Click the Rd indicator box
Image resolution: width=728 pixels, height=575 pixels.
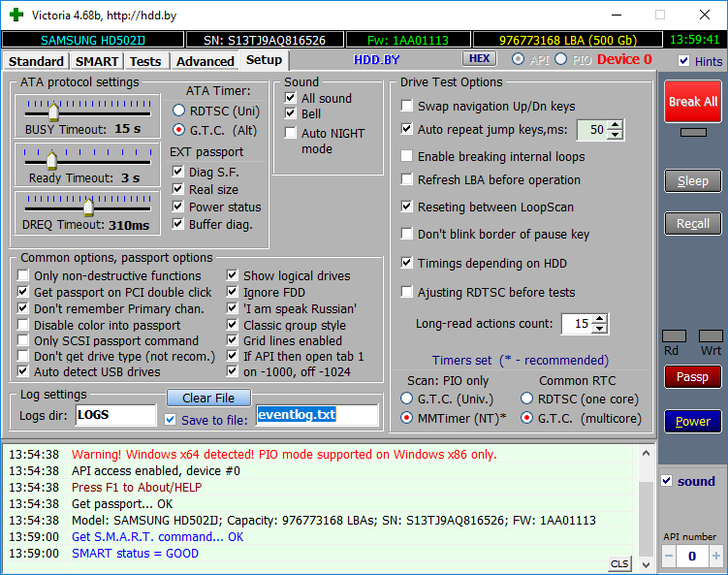[674, 336]
